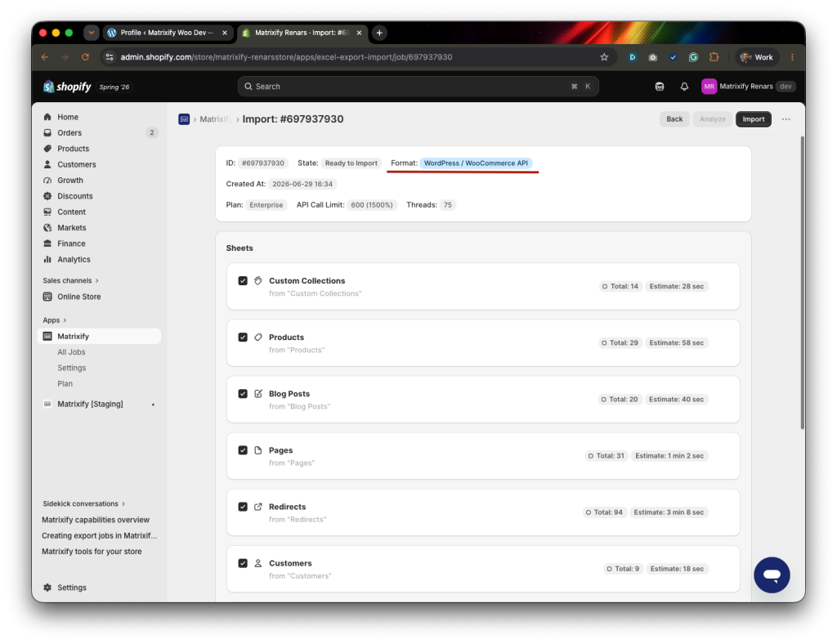Open Matrixify tools for your store conversation
The image size is (837, 644).
pos(92,551)
